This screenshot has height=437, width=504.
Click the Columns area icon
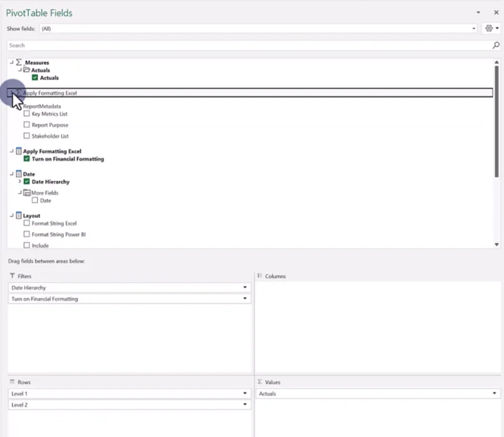tap(260, 276)
